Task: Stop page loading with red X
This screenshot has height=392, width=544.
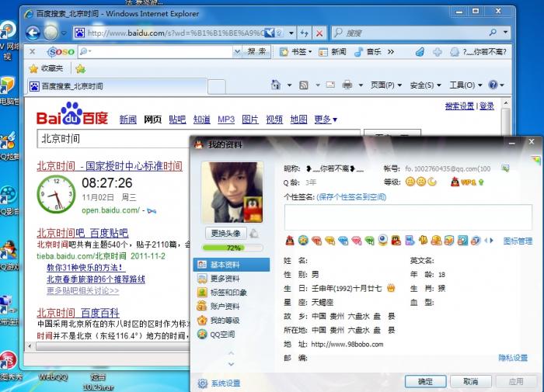Action: 319,33
